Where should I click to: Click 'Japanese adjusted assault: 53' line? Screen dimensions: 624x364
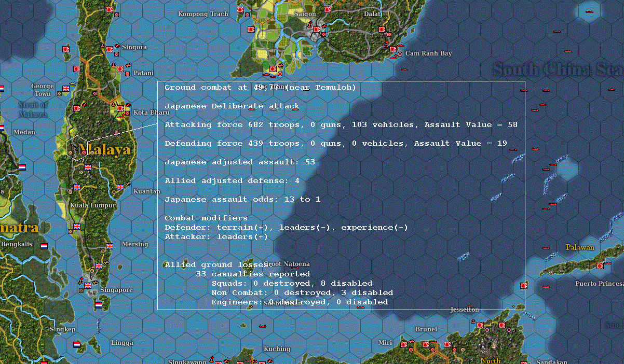click(240, 162)
